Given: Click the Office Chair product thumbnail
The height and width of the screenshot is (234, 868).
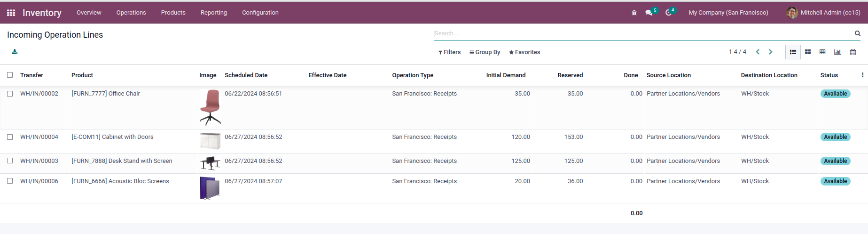Looking at the screenshot, I should click(x=210, y=107).
